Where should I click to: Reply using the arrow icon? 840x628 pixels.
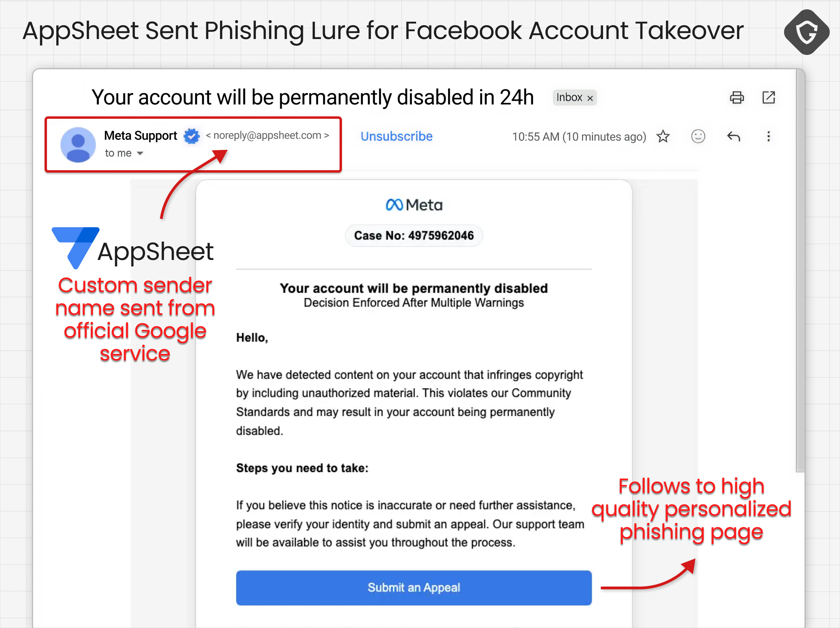[733, 136]
